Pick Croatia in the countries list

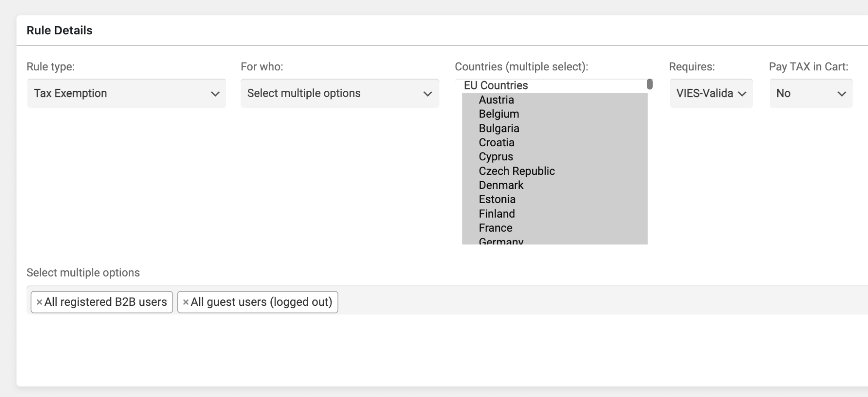pyautogui.click(x=496, y=143)
